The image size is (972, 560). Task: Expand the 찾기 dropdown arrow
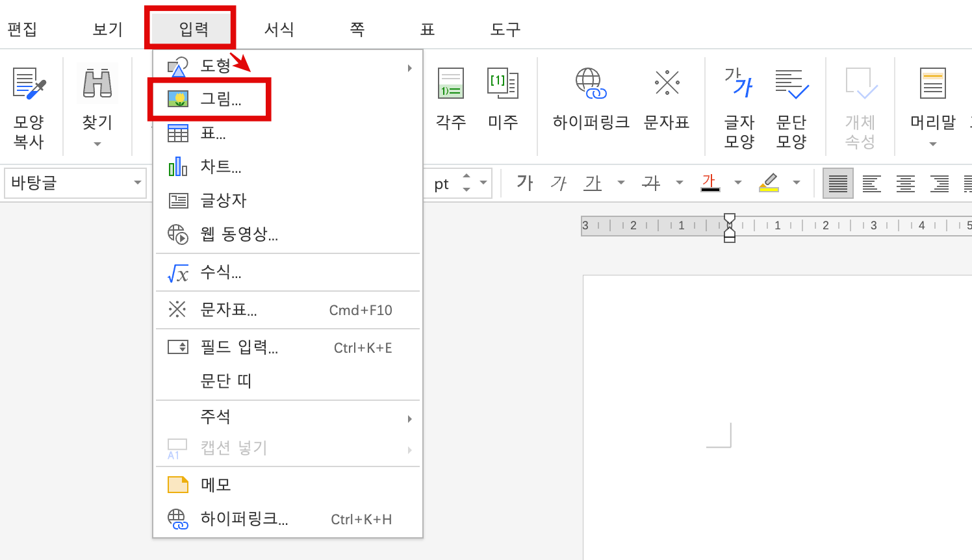(x=97, y=144)
